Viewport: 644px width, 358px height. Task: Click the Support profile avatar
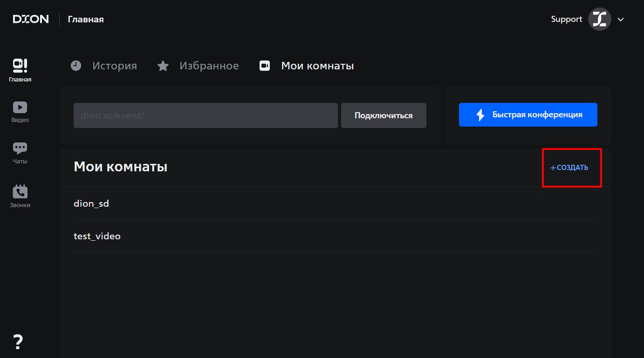coord(599,19)
